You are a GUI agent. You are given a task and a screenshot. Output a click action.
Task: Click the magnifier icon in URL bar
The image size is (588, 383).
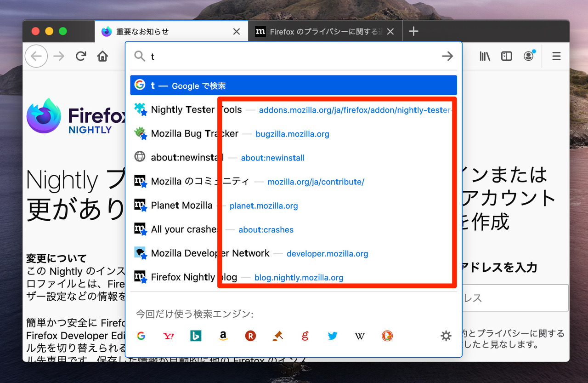pos(140,56)
